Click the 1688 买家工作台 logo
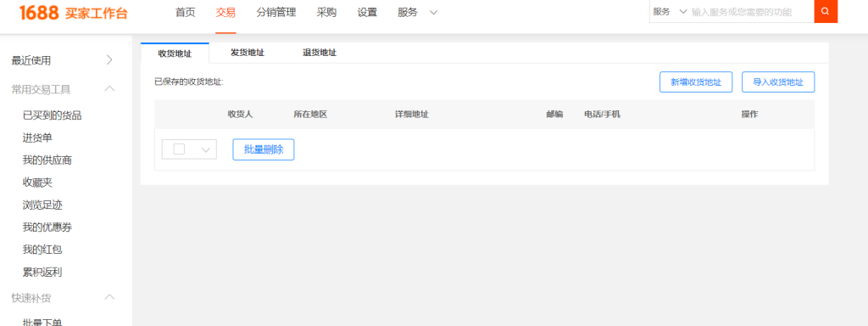The width and height of the screenshot is (868, 326). [73, 13]
